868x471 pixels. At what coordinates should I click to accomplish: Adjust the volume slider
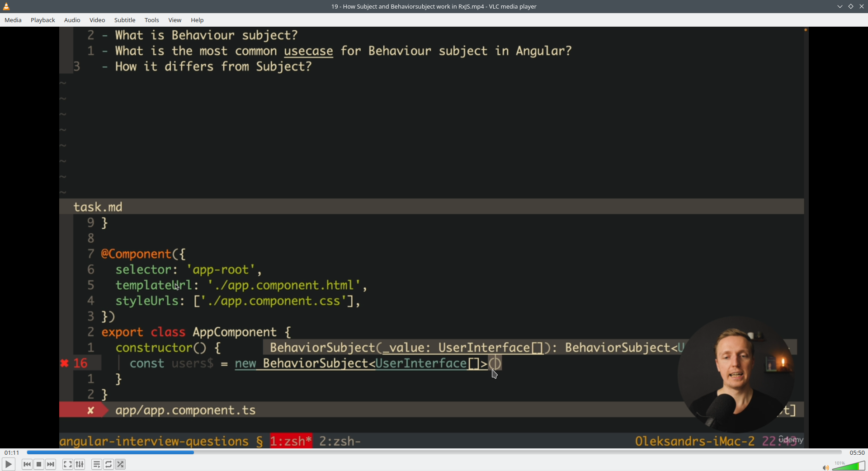click(x=849, y=466)
